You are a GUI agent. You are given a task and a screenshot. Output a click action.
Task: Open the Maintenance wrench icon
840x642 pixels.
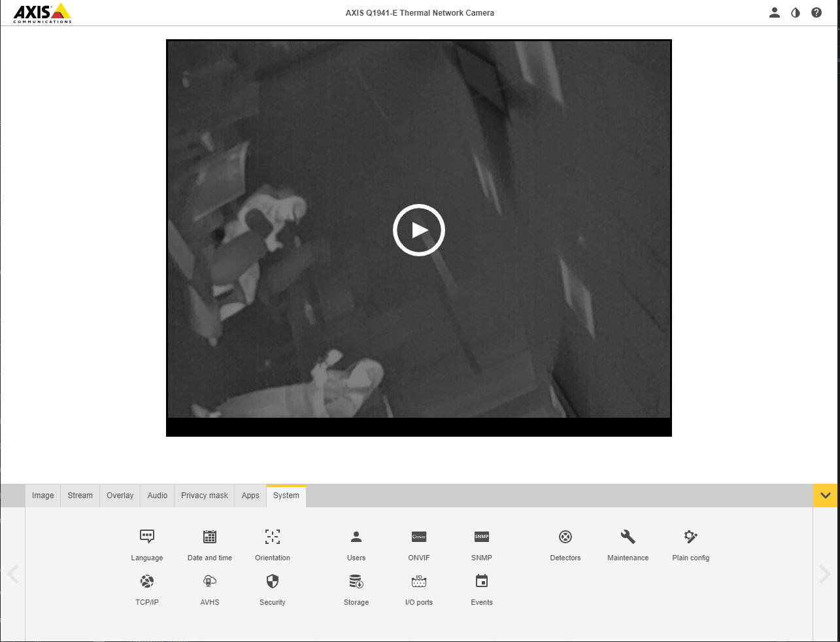pyautogui.click(x=628, y=537)
